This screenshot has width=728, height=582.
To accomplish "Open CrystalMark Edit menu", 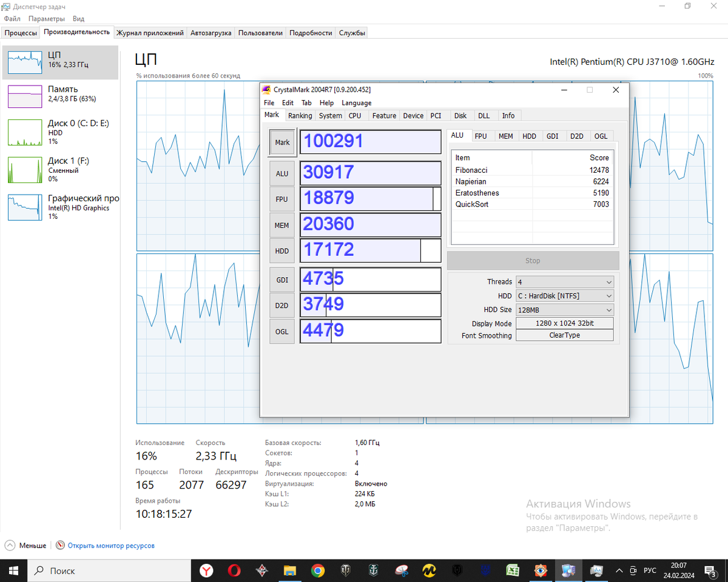I will click(x=288, y=103).
